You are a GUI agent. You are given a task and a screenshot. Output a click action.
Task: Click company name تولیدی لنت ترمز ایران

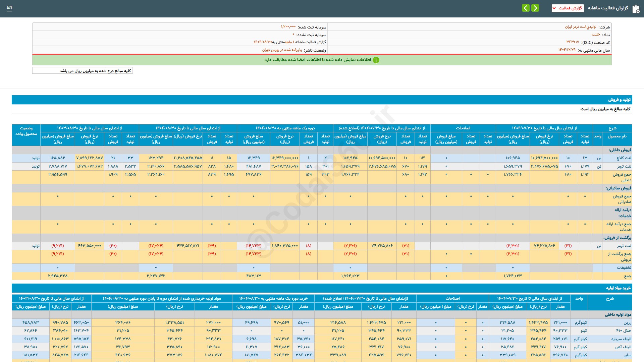pyautogui.click(x=581, y=27)
